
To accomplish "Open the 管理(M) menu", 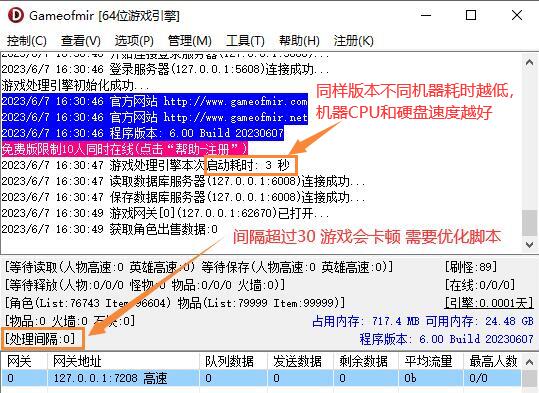I will [189, 41].
